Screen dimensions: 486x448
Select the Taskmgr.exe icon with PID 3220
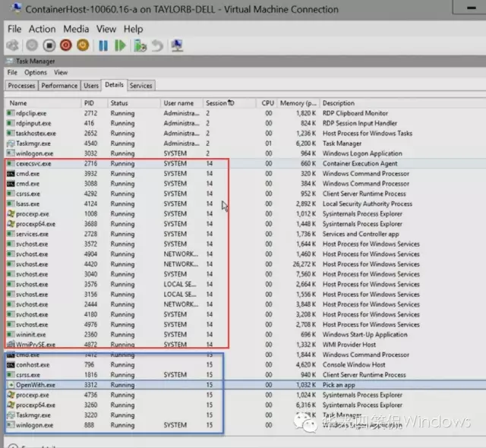(x=11, y=415)
